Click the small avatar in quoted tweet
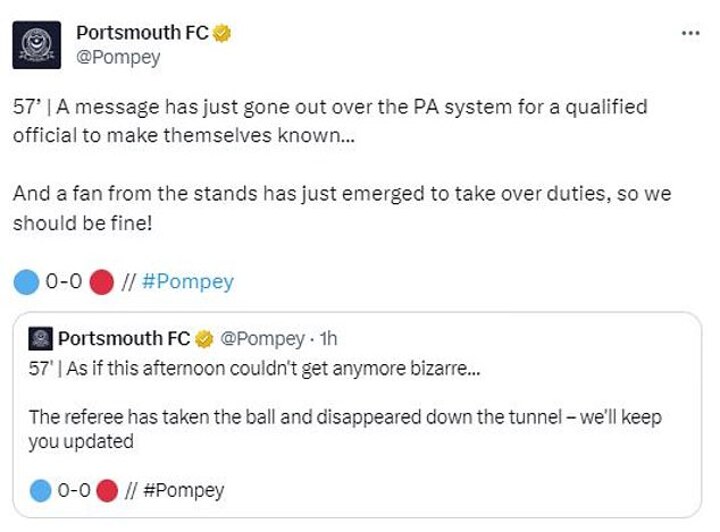Viewport: 720px width, 532px height. coord(41,339)
